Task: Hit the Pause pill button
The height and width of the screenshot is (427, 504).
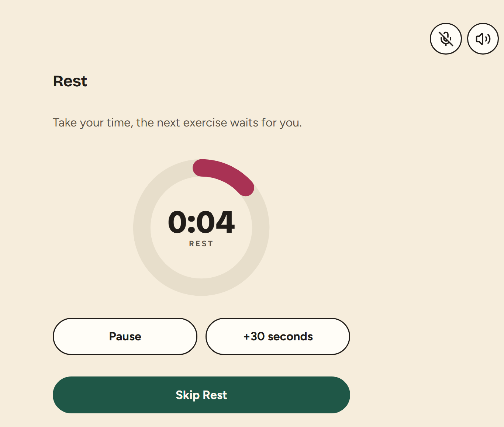Action: click(x=125, y=336)
